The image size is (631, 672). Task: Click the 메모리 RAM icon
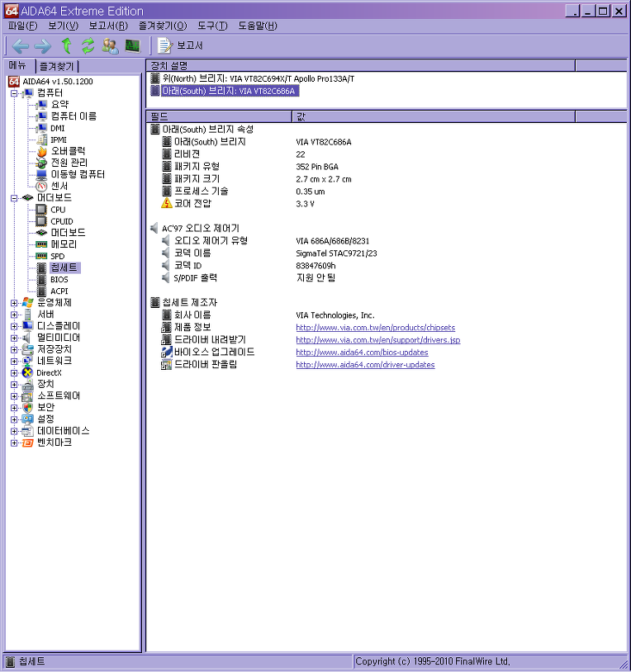(x=41, y=244)
